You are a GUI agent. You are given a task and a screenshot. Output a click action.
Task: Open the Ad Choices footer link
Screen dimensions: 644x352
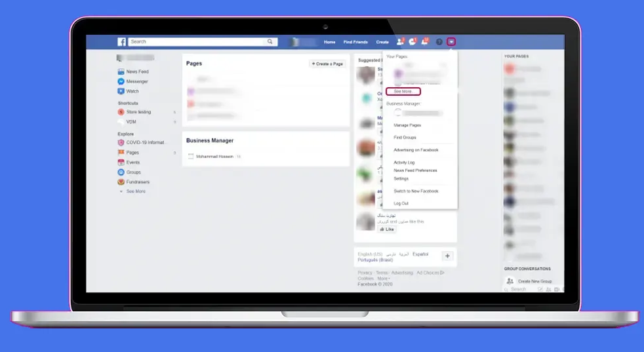(x=430, y=273)
